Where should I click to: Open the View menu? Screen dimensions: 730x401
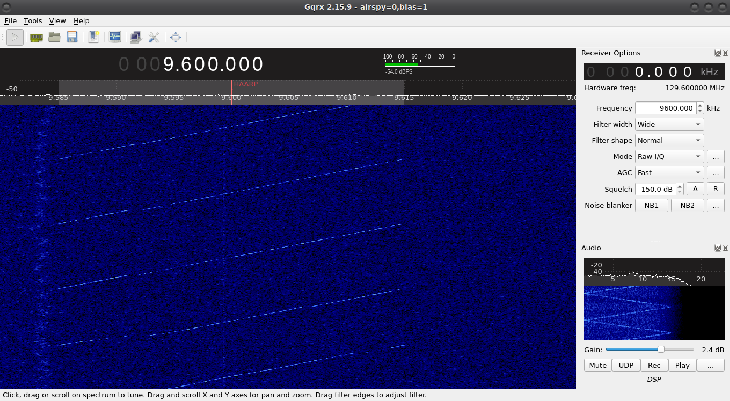pos(57,20)
